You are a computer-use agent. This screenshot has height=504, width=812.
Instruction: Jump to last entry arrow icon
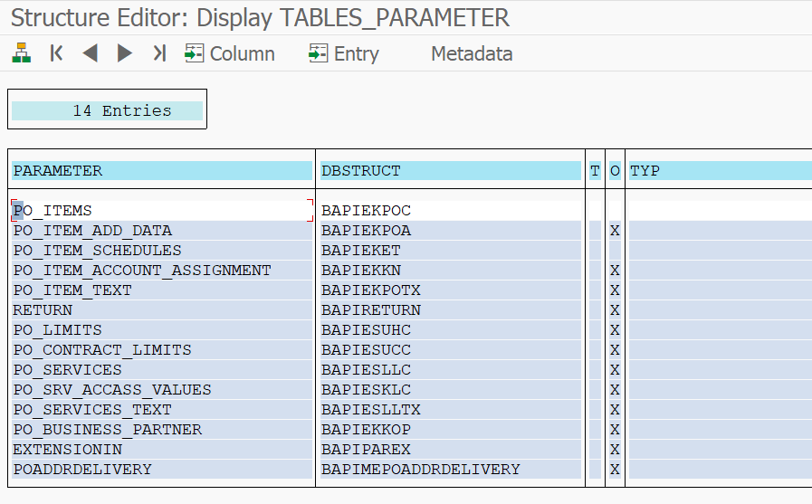pyautogui.click(x=159, y=52)
